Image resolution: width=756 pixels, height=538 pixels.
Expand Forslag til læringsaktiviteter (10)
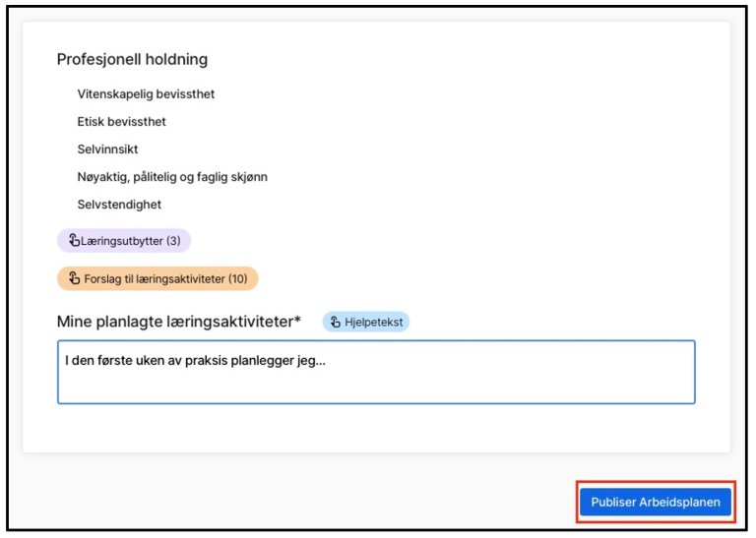[x=157, y=278]
